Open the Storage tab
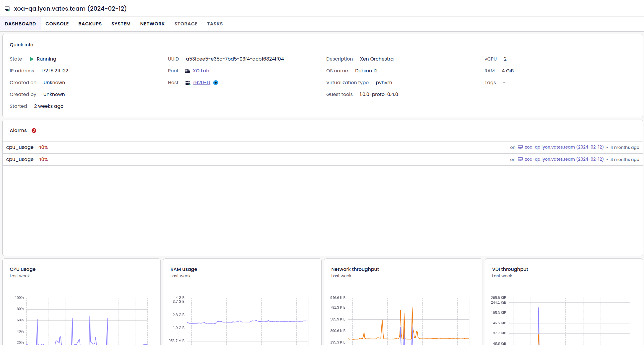Image resolution: width=644 pixels, height=345 pixels. [186, 24]
